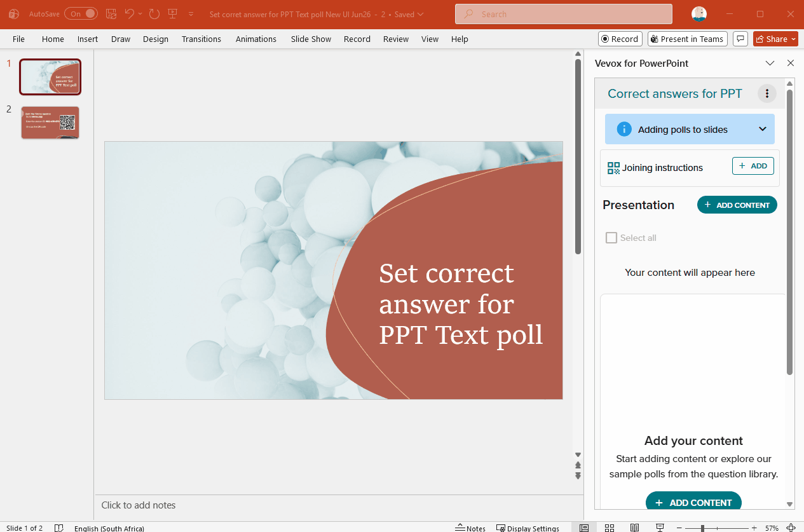Open the File menu
This screenshot has width=804, height=532.
18,39
